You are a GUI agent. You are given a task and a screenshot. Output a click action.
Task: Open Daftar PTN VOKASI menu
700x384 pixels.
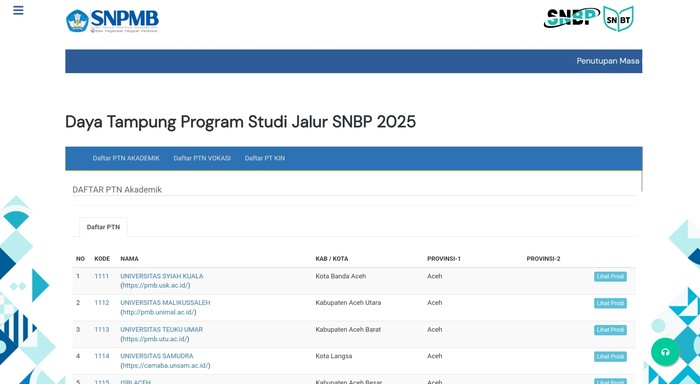pyautogui.click(x=202, y=158)
